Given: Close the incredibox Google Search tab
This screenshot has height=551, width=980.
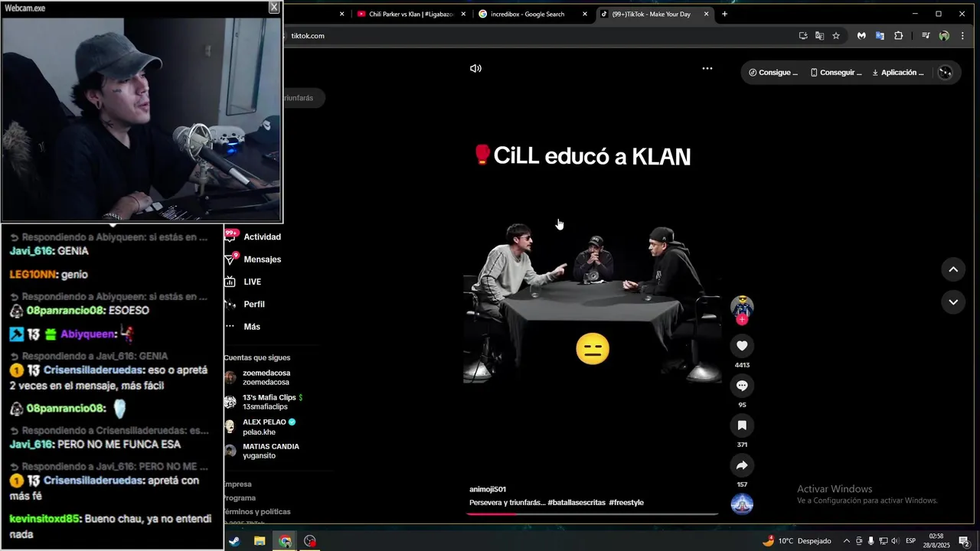Looking at the screenshot, I should (x=585, y=14).
